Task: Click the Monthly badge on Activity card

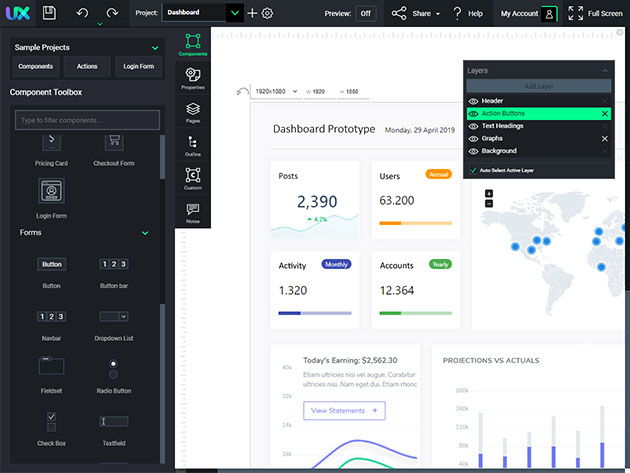Action: tap(336, 264)
